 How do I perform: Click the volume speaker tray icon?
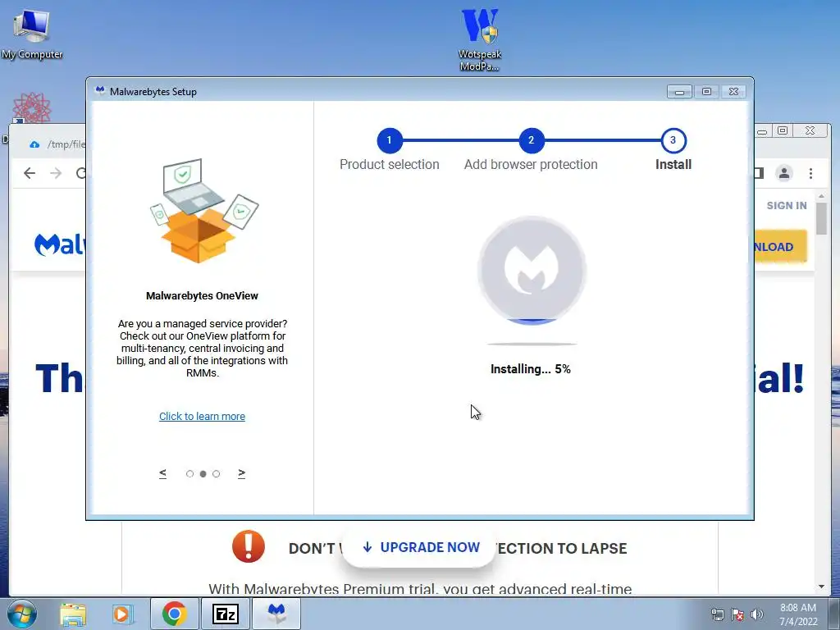(756, 614)
